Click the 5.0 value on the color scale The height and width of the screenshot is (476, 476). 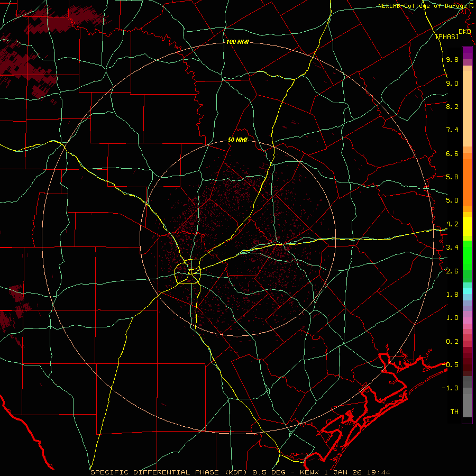coord(452,200)
